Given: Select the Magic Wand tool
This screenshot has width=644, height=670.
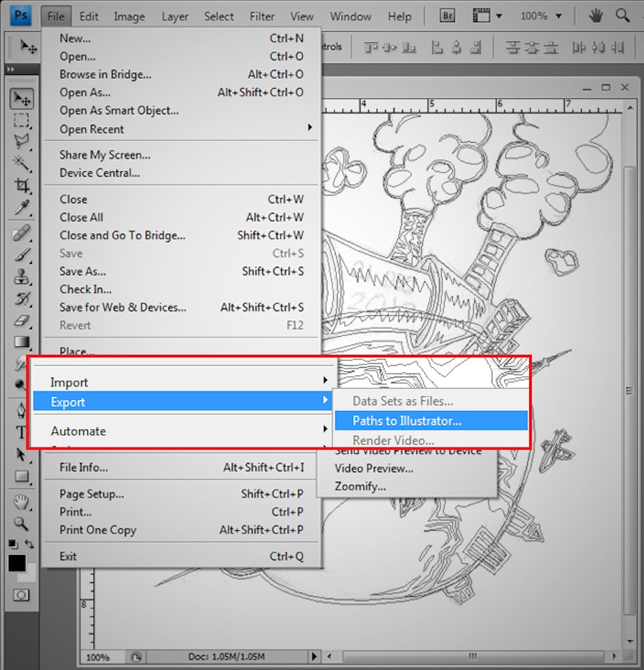Looking at the screenshot, I should [21, 163].
